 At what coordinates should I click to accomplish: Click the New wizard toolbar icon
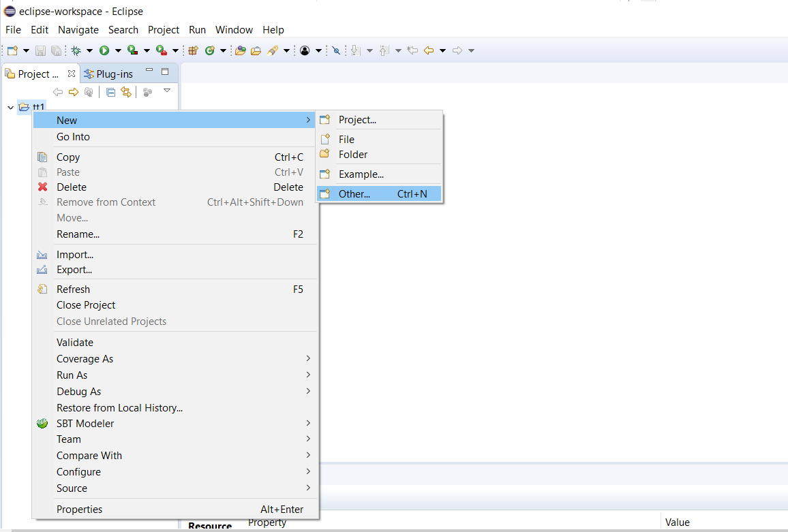click(x=12, y=50)
